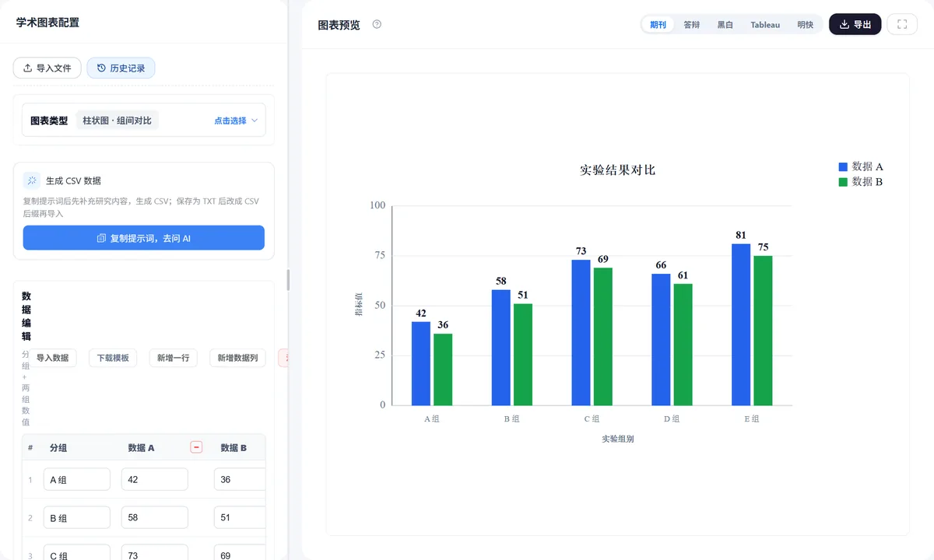This screenshot has height=560, width=934.
Task: Click the green C 组 bar labeled 69
Action: [x=603, y=336]
